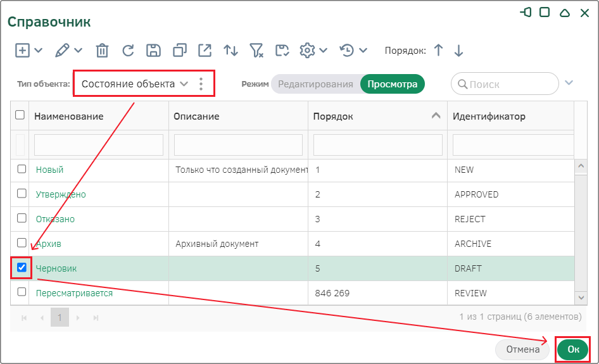Image resolution: width=599 pixels, height=364 pixels.
Task: Open the Состояние объекта type dropdown
Action: 135,84
